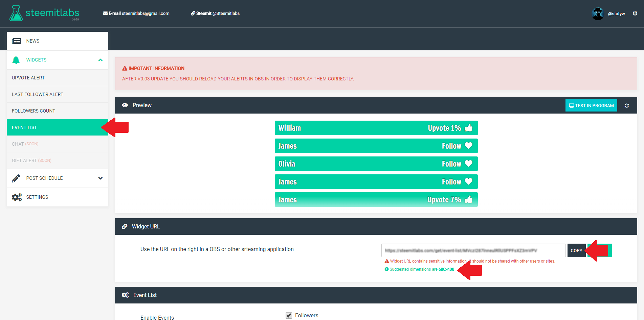Expand the Post Schedule chevron
This screenshot has height=320, width=644.
[x=101, y=178]
